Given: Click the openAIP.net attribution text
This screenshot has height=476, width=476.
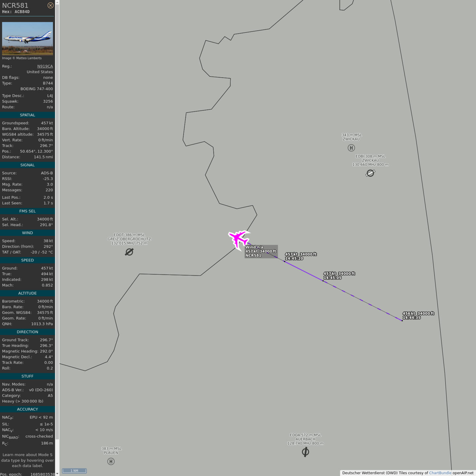Looking at the screenshot, I should pyautogui.click(x=463, y=473).
